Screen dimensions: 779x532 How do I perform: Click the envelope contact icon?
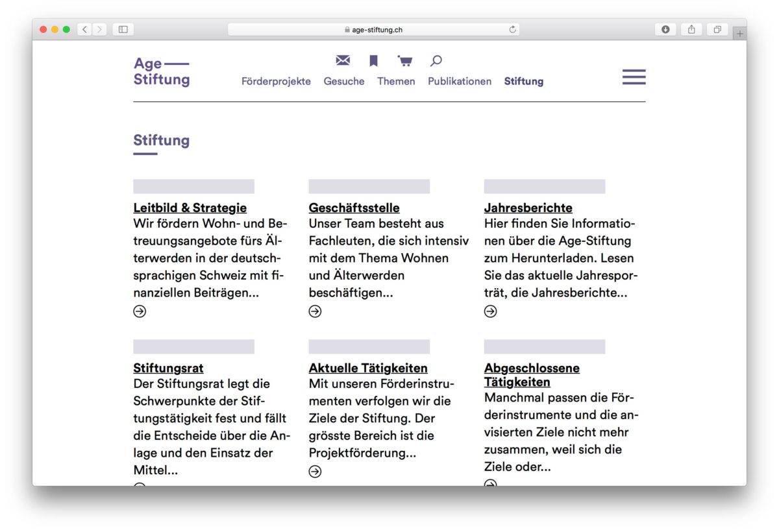coord(343,60)
